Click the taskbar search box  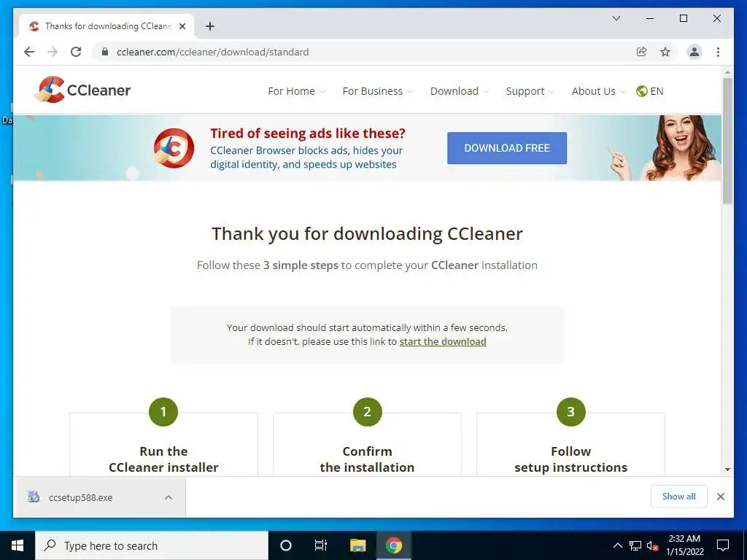pyautogui.click(x=152, y=545)
